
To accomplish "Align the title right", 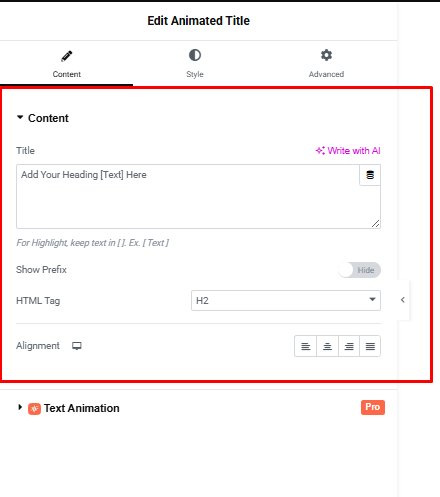I will [x=349, y=346].
